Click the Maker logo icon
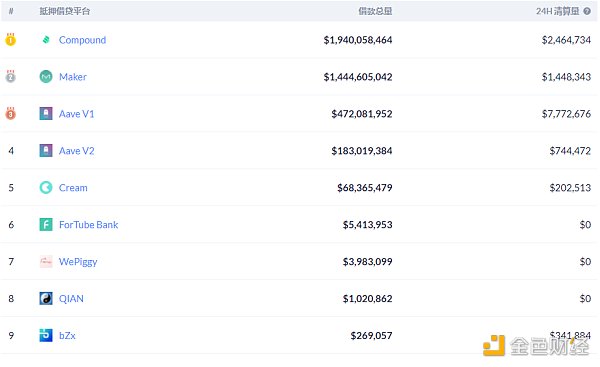Image resolution: width=600 pixels, height=367 pixels. point(46,77)
